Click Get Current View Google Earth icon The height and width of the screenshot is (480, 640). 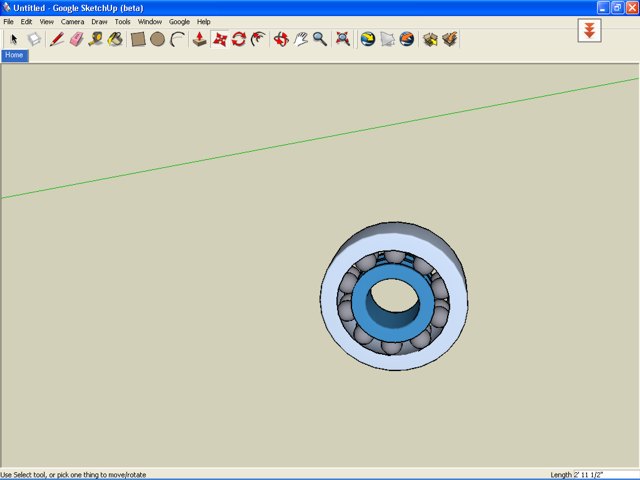click(x=368, y=39)
